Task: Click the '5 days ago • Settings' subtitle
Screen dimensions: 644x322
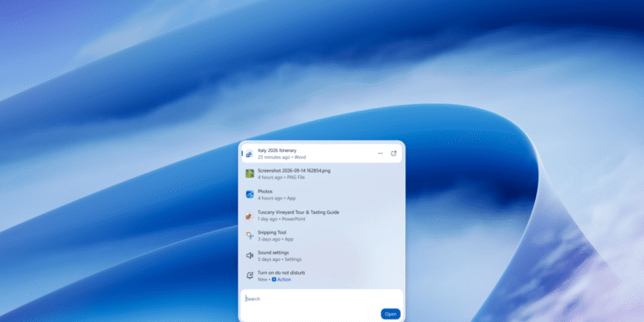Action: click(280, 259)
